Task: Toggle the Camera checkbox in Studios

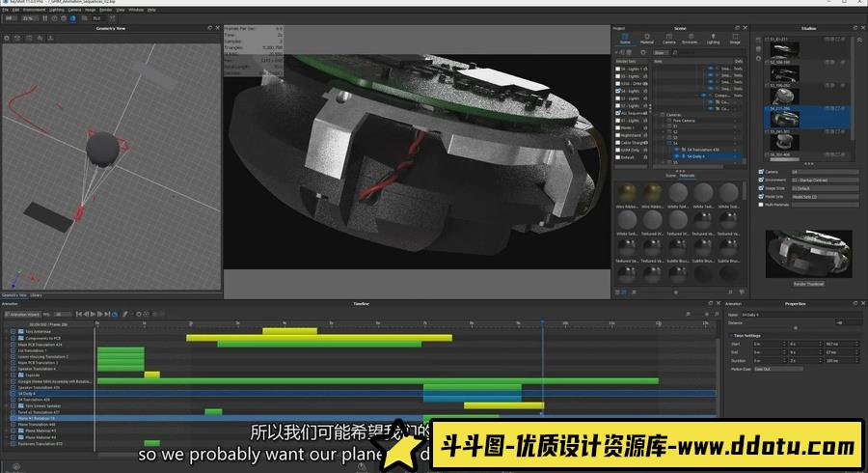Action: point(762,172)
